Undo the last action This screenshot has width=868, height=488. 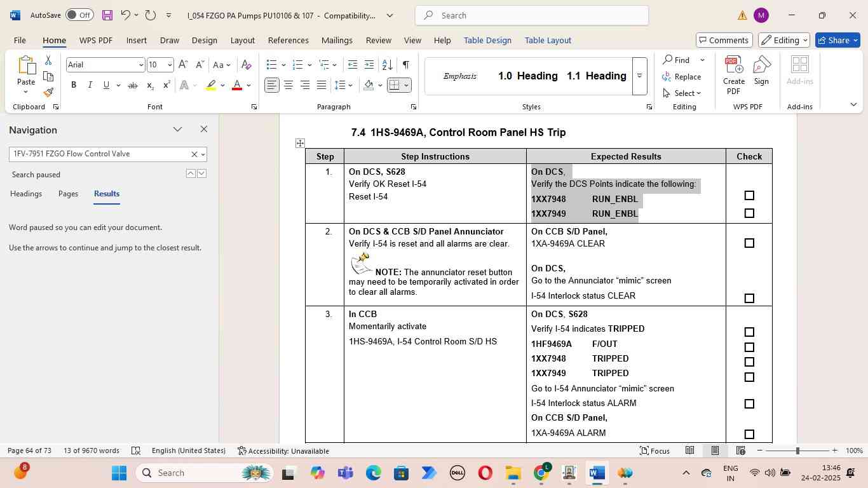pos(125,15)
